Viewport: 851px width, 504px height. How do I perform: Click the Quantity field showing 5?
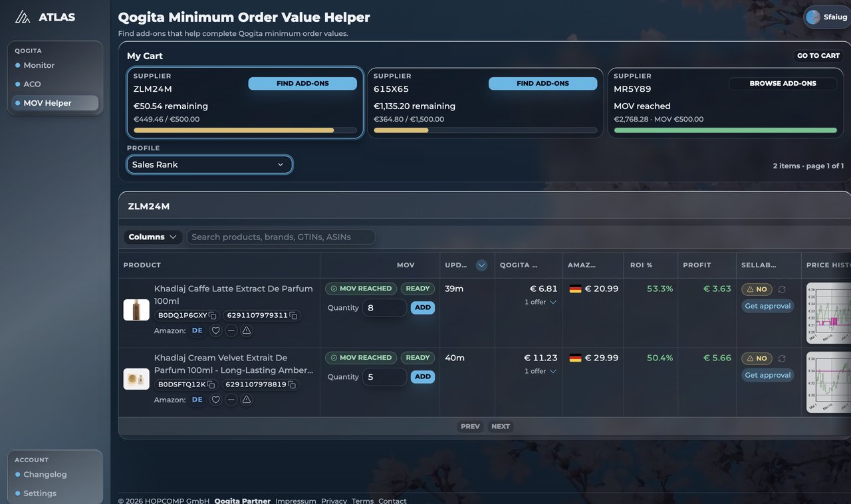point(384,377)
